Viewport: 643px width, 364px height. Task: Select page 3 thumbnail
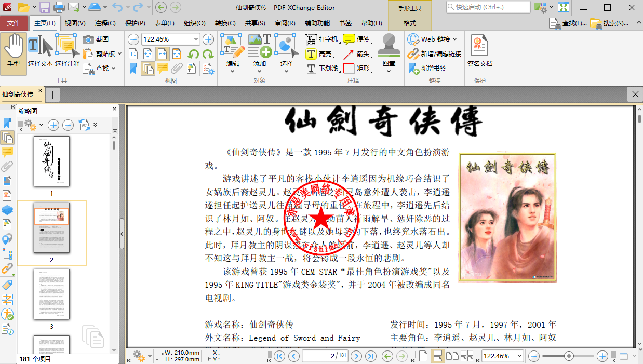coord(51,294)
